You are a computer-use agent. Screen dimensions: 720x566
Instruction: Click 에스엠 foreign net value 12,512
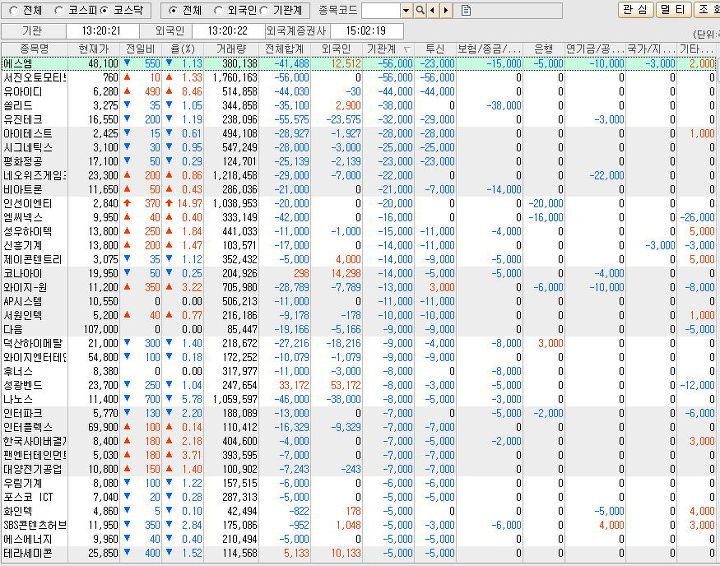pyautogui.click(x=346, y=63)
